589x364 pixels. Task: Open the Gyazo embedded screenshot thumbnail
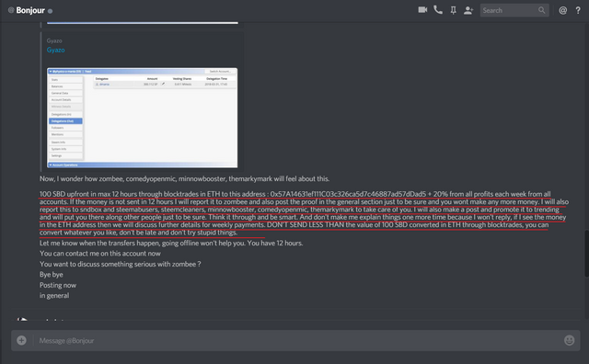[143, 118]
